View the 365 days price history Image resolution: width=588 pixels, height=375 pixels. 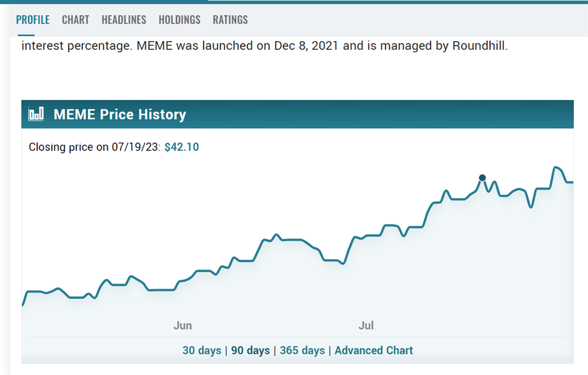(x=302, y=350)
